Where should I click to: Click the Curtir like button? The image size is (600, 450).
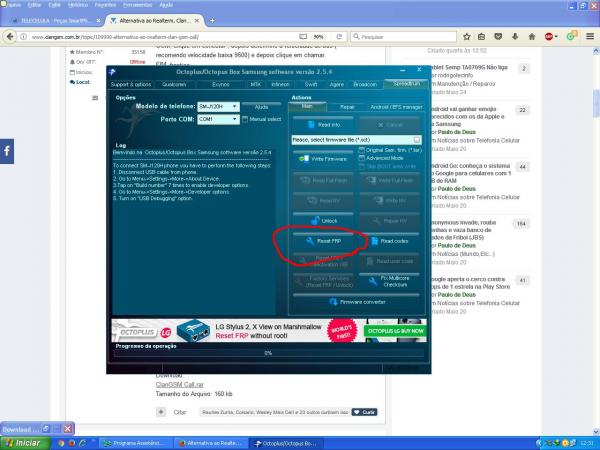pos(365,412)
